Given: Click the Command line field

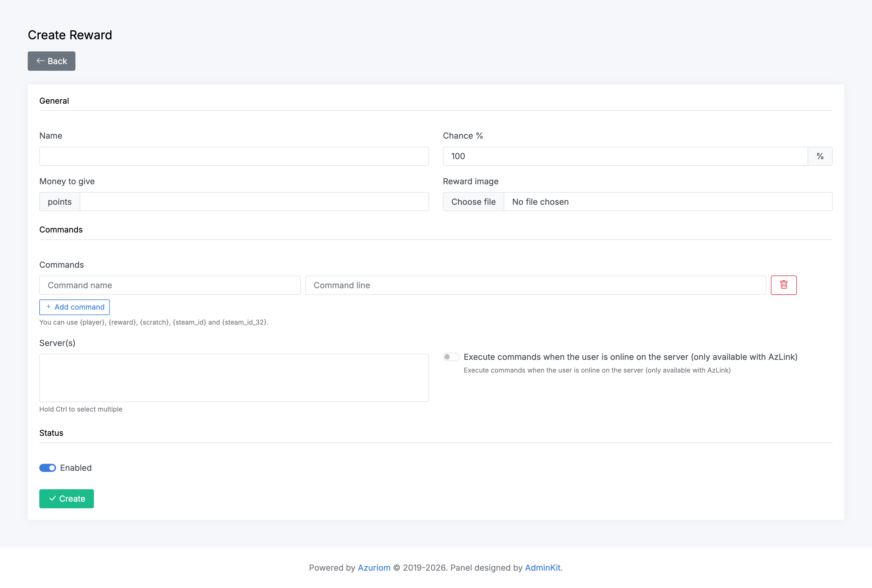Looking at the screenshot, I should click(x=535, y=285).
